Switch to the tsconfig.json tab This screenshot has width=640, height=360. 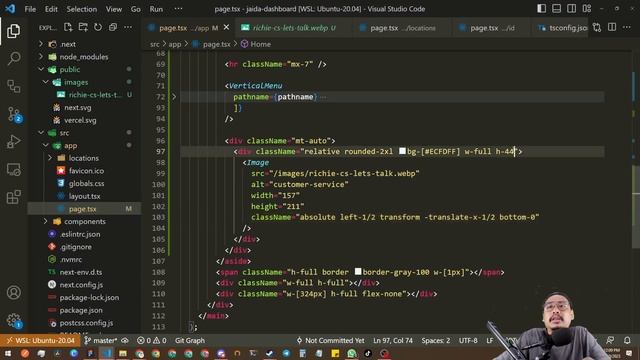click(x=563, y=28)
